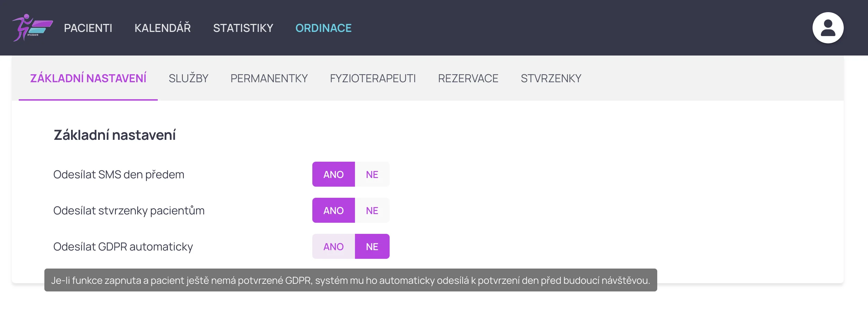The width and height of the screenshot is (868, 331).
Task: Open the Kalendář navigation item
Action: click(163, 28)
